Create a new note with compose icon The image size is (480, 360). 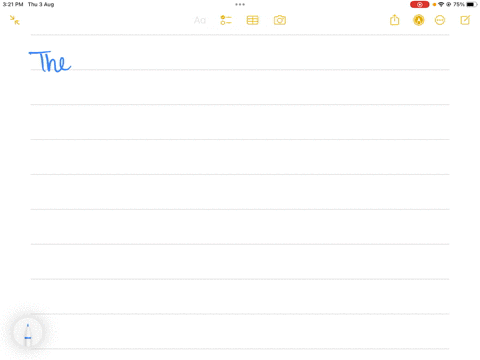(465, 20)
